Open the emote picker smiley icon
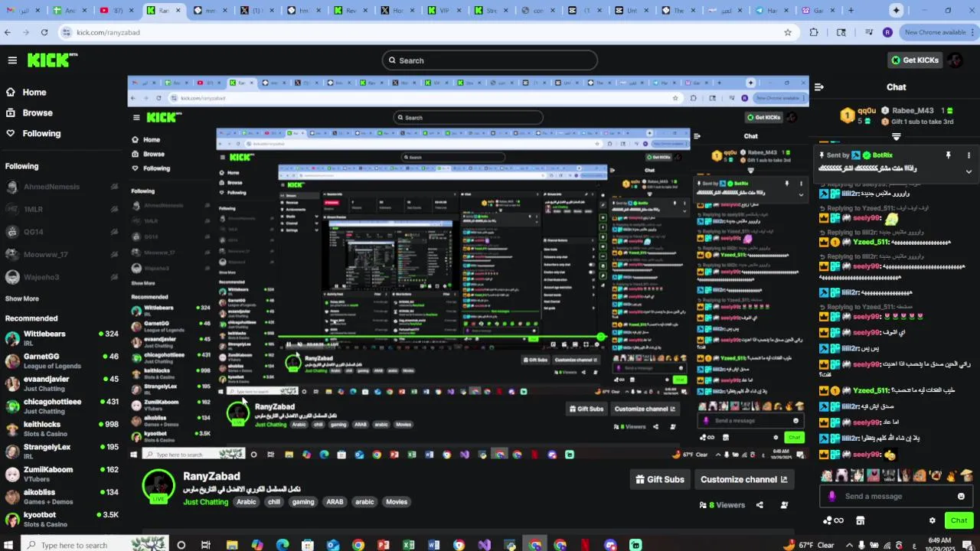The width and height of the screenshot is (980, 551). click(x=961, y=496)
